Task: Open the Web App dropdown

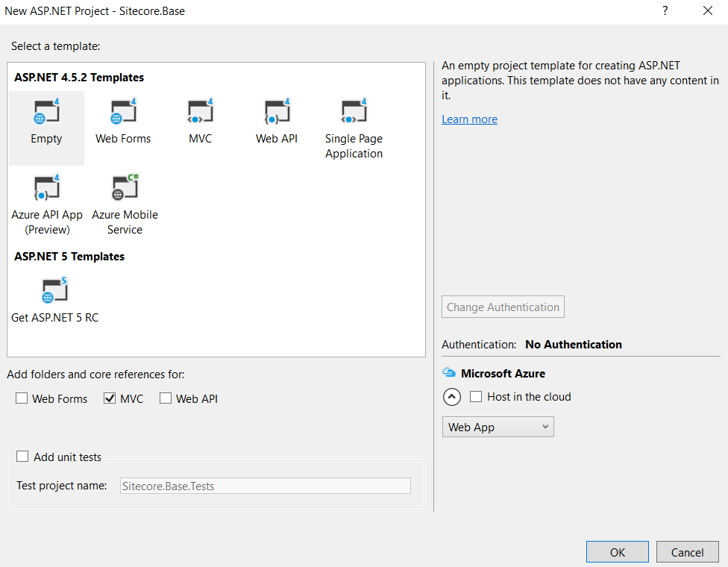Action: 498,427
